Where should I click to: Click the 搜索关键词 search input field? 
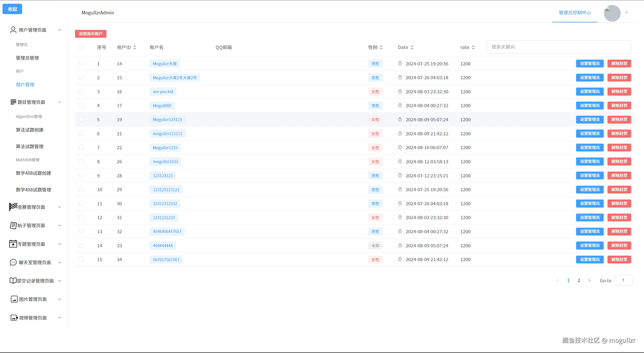[558, 47]
